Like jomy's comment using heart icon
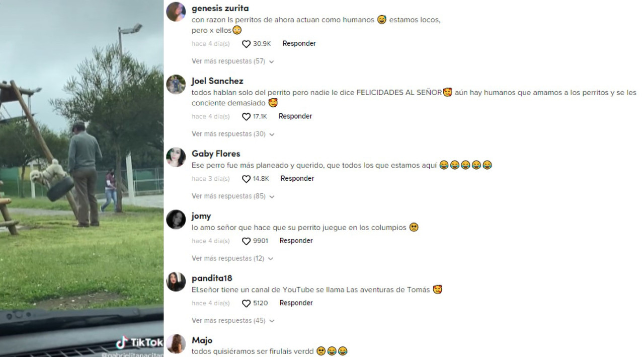This screenshot has width=644, height=357. pos(246,241)
